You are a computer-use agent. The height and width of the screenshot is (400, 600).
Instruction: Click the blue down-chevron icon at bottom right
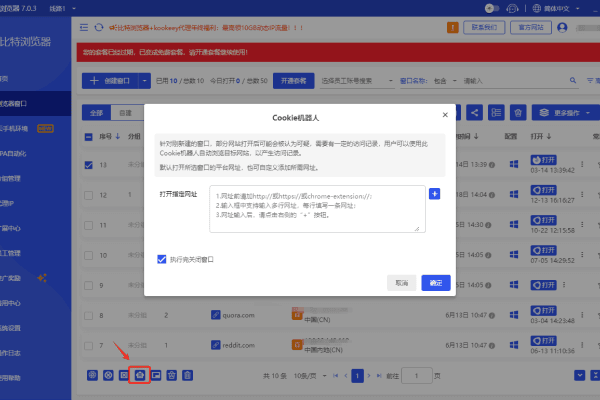580,375
